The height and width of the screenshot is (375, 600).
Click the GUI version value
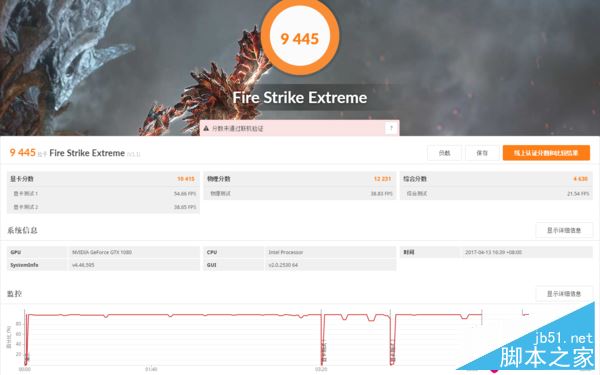coord(283,265)
